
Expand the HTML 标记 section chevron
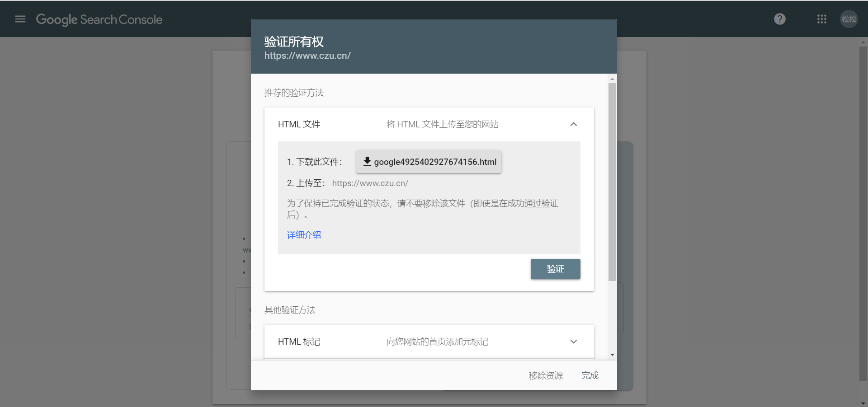[x=573, y=342]
